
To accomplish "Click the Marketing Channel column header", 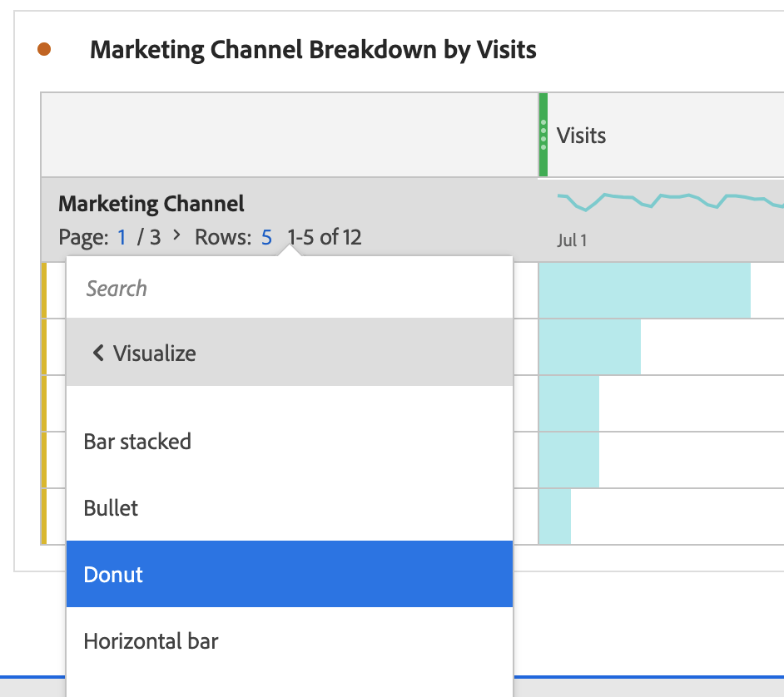I will click(x=151, y=203).
